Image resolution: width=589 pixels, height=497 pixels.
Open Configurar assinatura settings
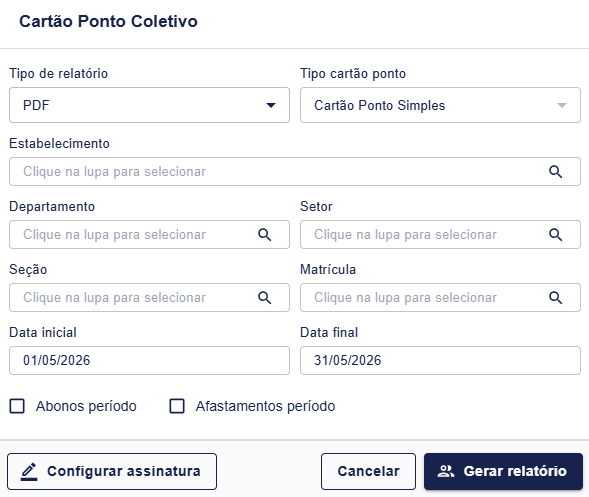point(112,471)
